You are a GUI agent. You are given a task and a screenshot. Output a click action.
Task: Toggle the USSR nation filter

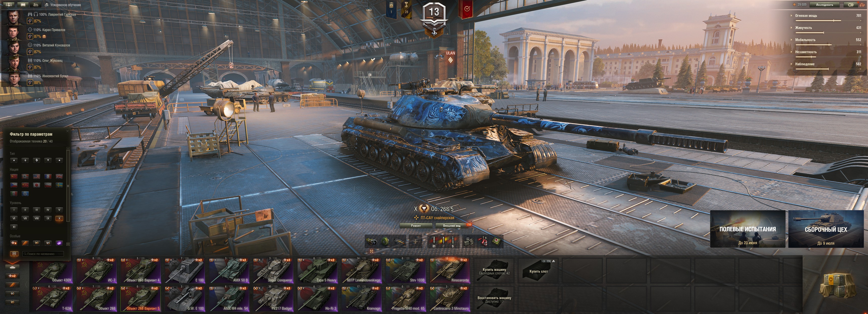click(x=14, y=176)
